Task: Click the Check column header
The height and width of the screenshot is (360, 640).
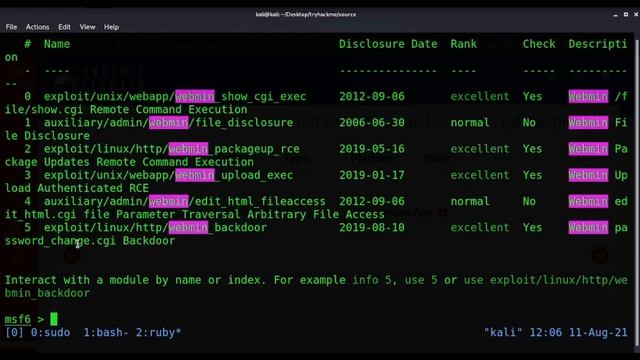Action: [x=539, y=44]
